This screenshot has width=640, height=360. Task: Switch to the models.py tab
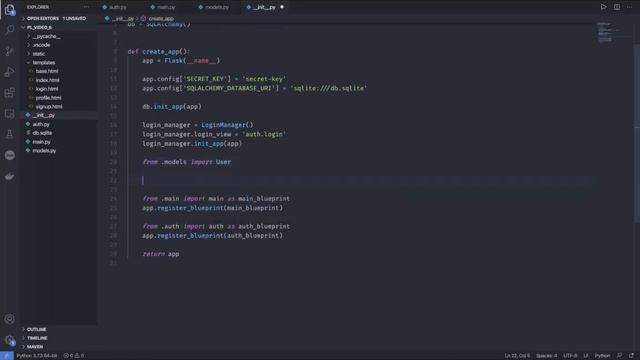coord(216,7)
